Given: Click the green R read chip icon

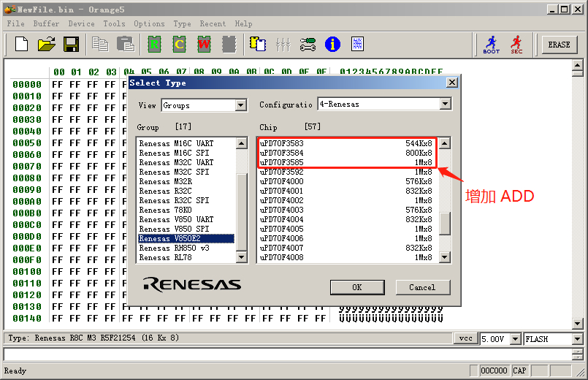Looking at the screenshot, I should 154,45.
